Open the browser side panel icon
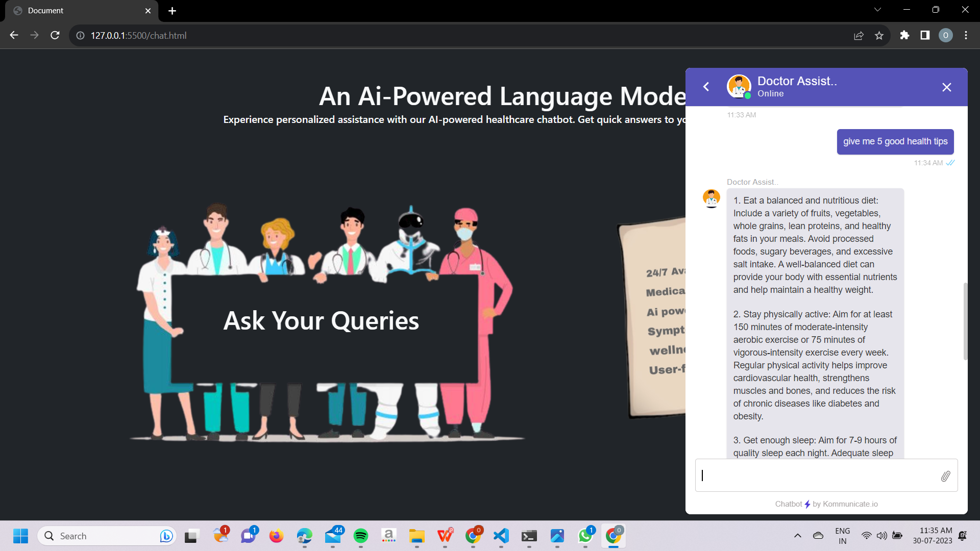The width and height of the screenshot is (980, 551). point(925,35)
